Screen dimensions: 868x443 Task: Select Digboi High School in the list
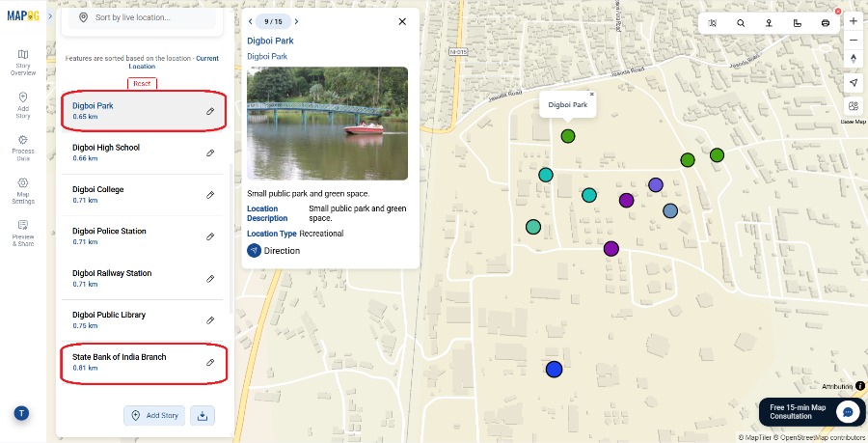tap(144, 152)
